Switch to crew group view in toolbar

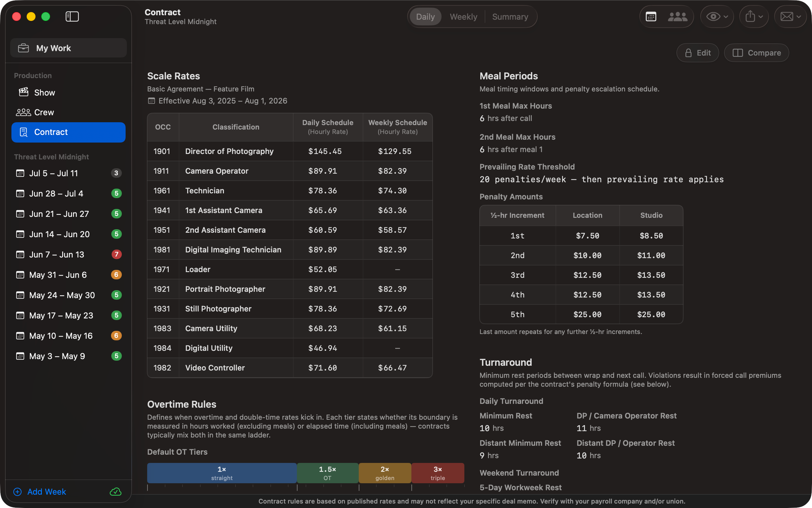pyautogui.click(x=678, y=17)
